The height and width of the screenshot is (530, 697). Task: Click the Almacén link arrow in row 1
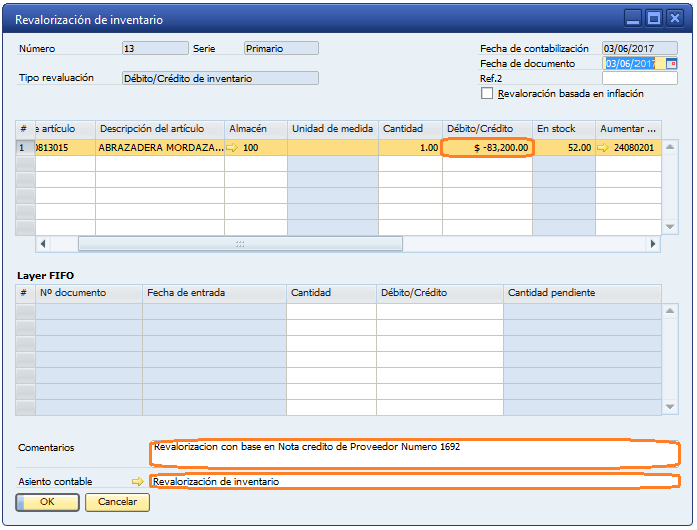[x=233, y=148]
